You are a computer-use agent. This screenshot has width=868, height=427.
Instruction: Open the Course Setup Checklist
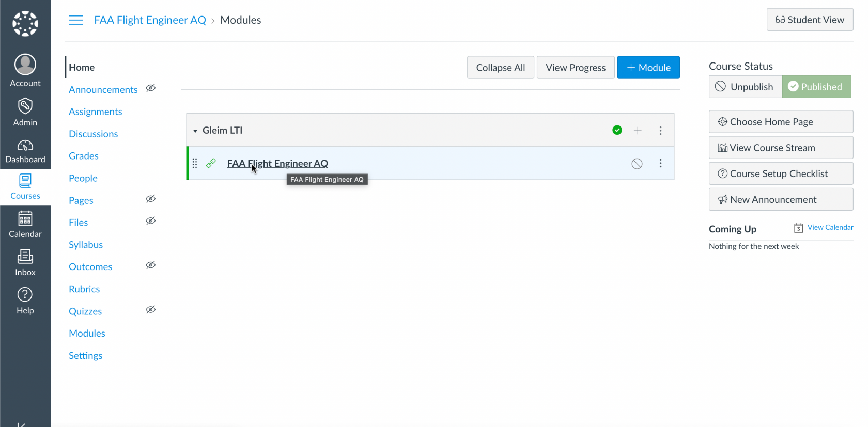pos(781,173)
